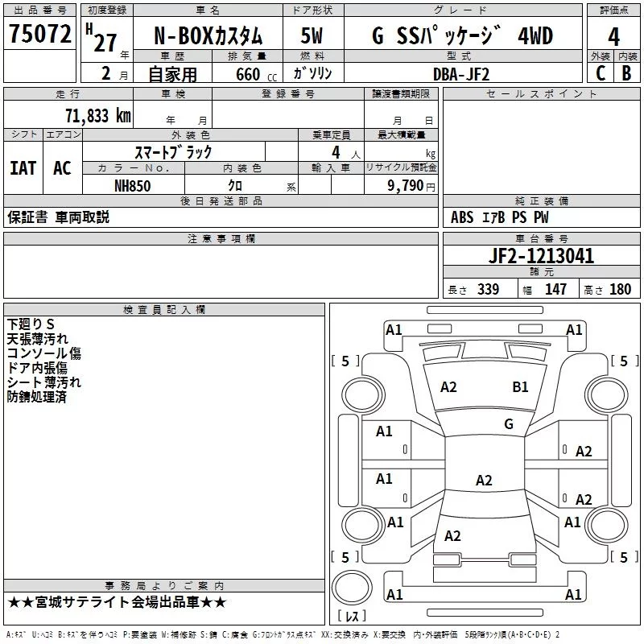Select the exterior color スマートブラック
This screenshot has height=644, width=644.
(x=174, y=152)
